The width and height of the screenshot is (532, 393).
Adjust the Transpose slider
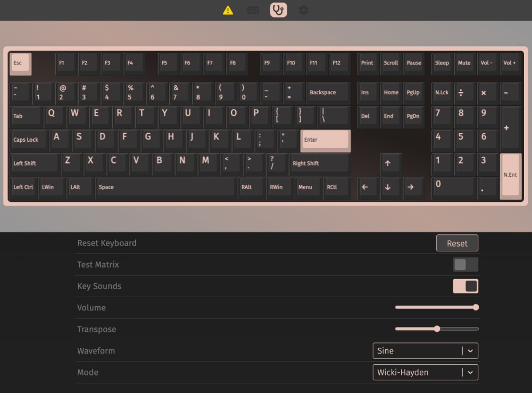437,329
